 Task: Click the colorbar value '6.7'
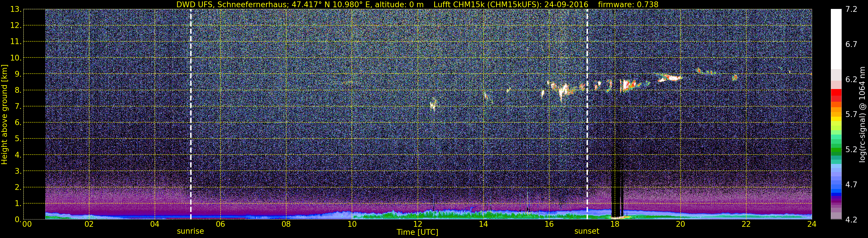(x=851, y=44)
